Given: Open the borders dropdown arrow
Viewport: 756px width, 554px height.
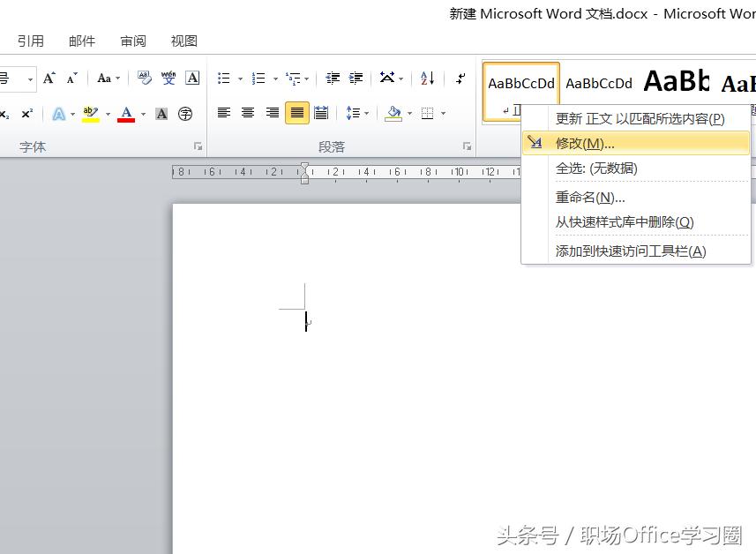Looking at the screenshot, I should pyautogui.click(x=442, y=113).
